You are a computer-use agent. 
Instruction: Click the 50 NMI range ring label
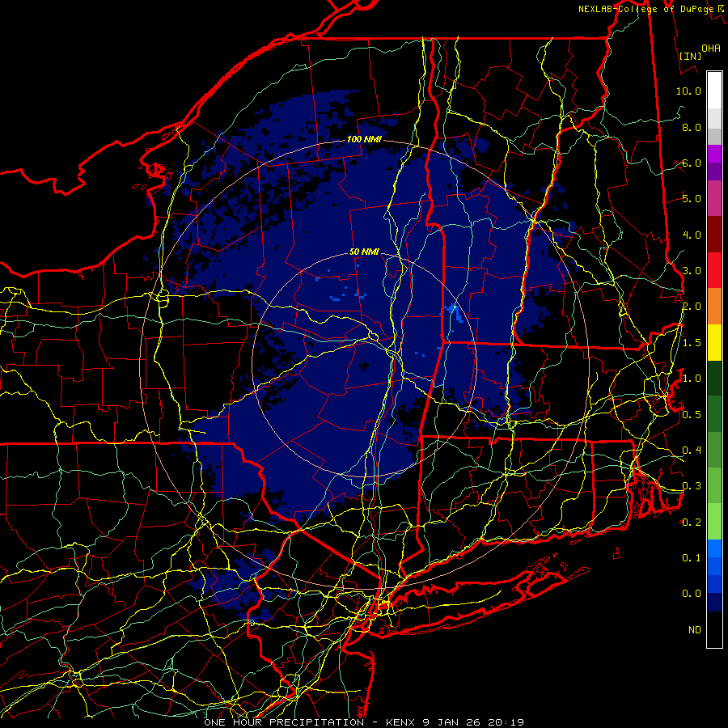364,252
